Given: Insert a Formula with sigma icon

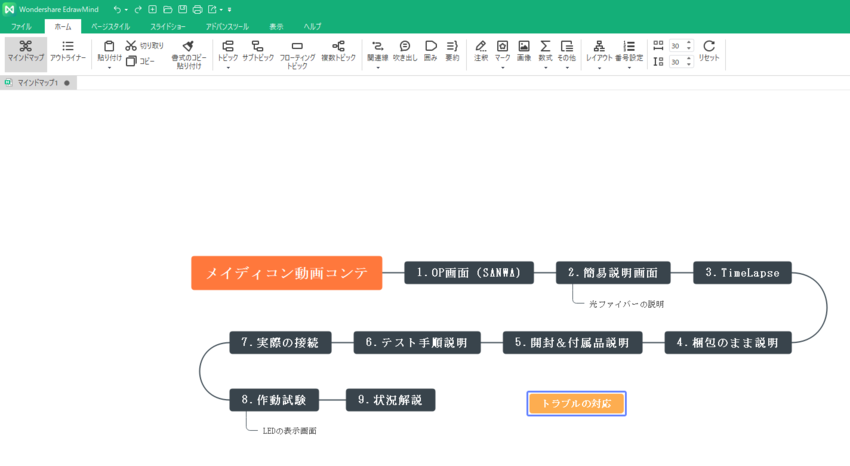Looking at the screenshot, I should (545, 50).
